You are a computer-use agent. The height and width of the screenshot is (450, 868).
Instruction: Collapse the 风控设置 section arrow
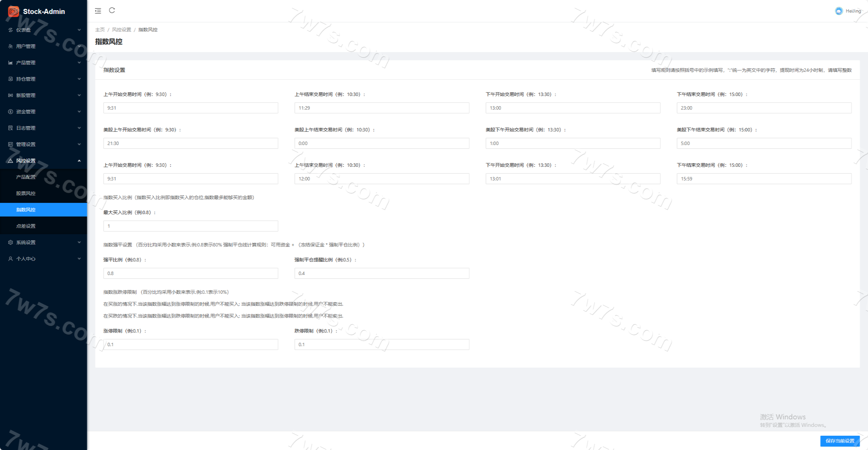(79, 161)
